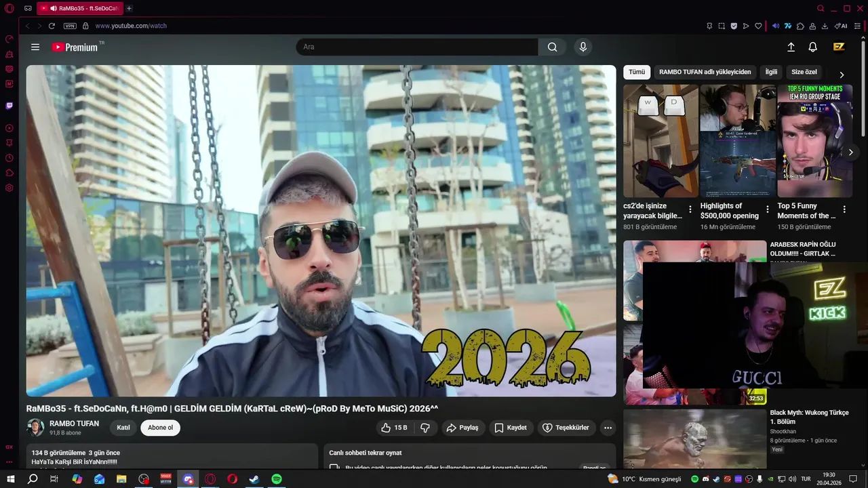Open Steam from the Windows taskbar

[x=254, y=479]
